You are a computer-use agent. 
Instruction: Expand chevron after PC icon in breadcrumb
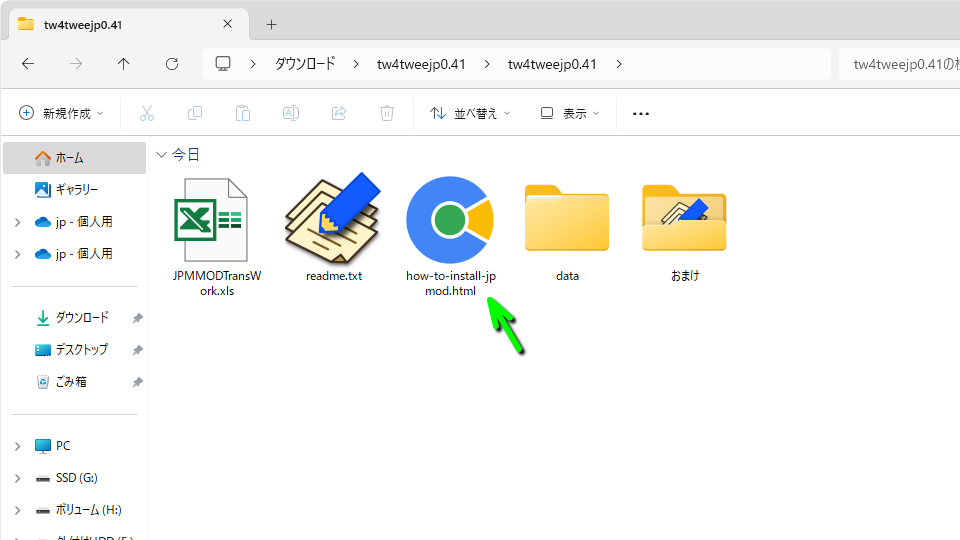tap(253, 64)
